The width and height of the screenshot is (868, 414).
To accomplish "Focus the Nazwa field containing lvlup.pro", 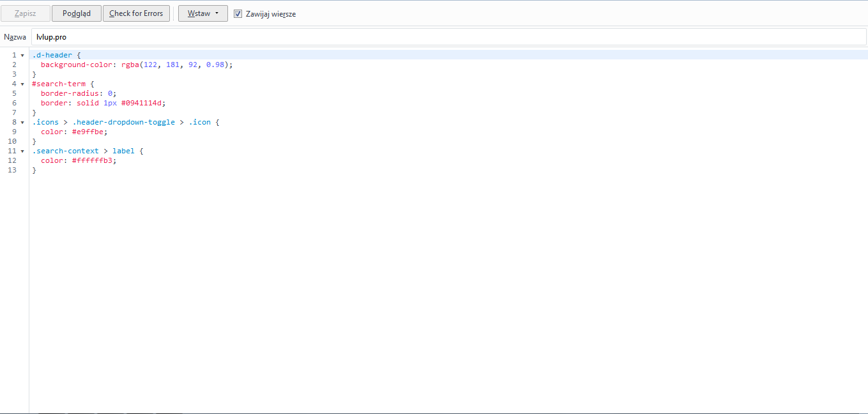I will pos(447,37).
